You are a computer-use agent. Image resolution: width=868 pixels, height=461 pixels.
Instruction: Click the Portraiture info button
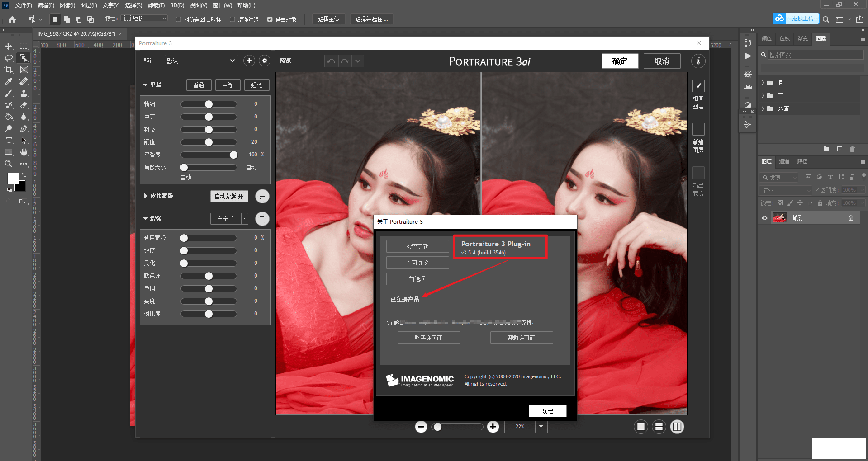698,61
